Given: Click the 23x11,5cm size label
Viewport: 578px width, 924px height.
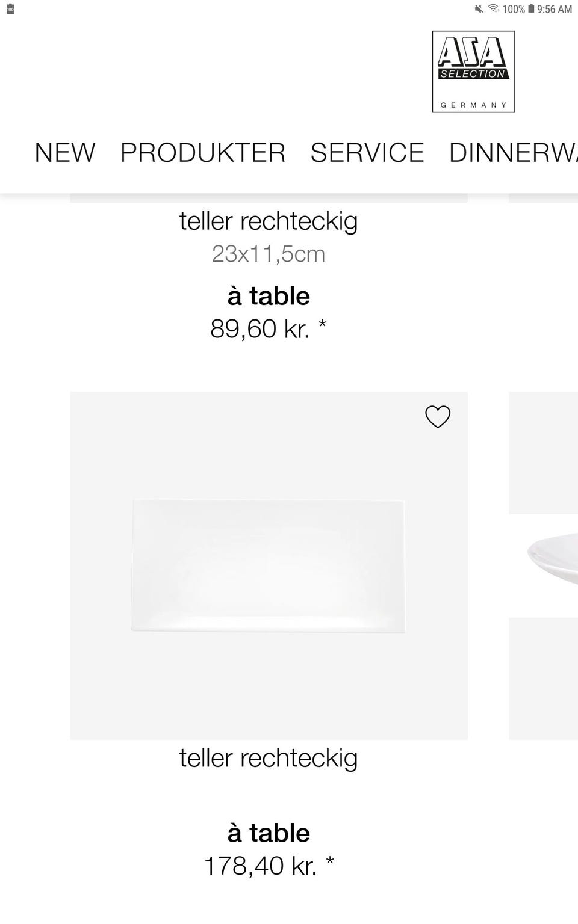Looking at the screenshot, I should coord(269,254).
